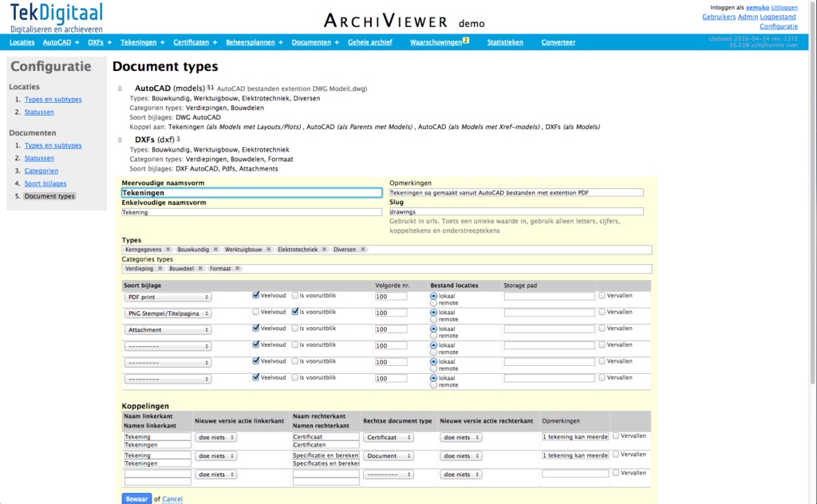Image resolution: width=817 pixels, height=504 pixels.
Task: Open Statussen under Locaties sidebar
Action: pyautogui.click(x=39, y=112)
